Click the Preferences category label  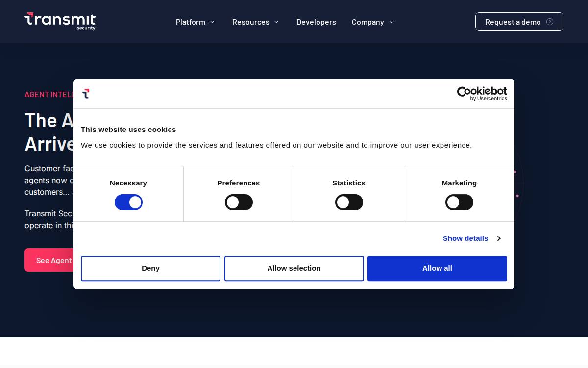pos(239,183)
